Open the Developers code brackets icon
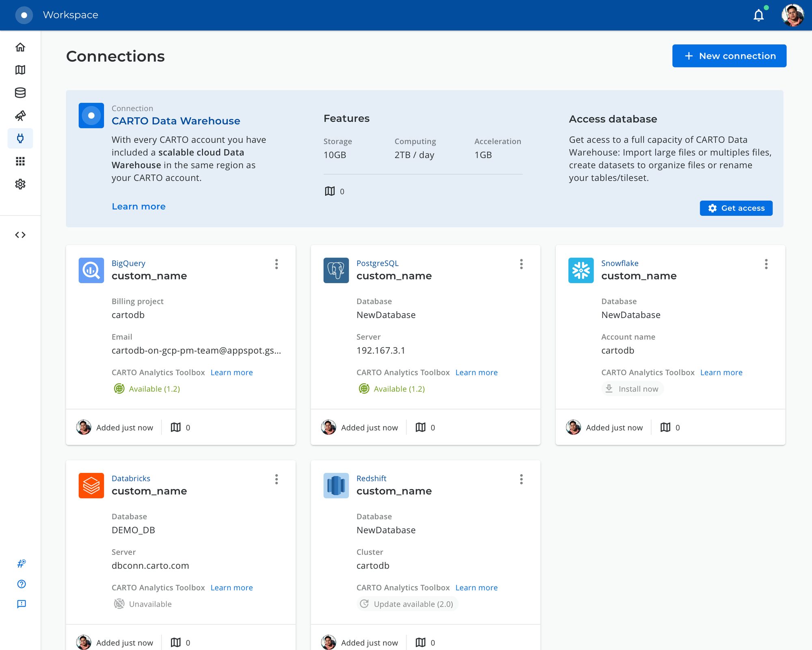The image size is (812, 650). click(20, 235)
